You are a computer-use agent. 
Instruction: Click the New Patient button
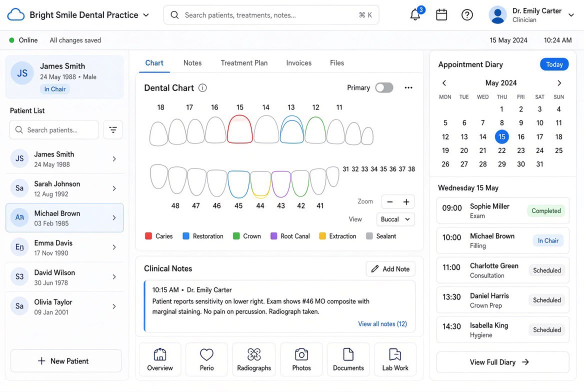coord(66,361)
